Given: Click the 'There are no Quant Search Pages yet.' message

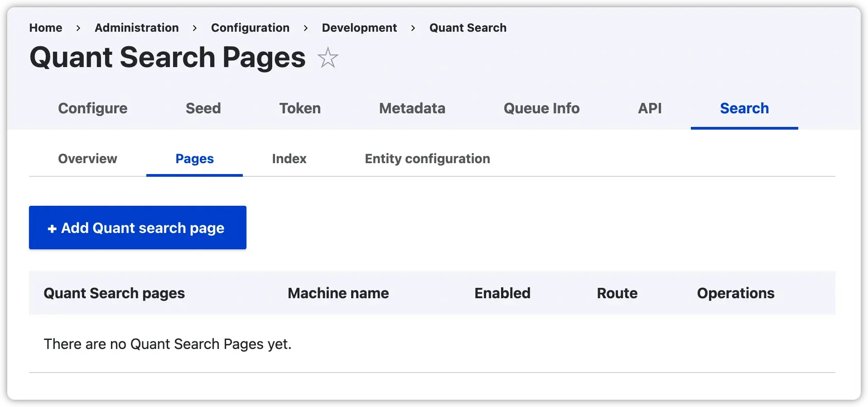Looking at the screenshot, I should tap(168, 344).
